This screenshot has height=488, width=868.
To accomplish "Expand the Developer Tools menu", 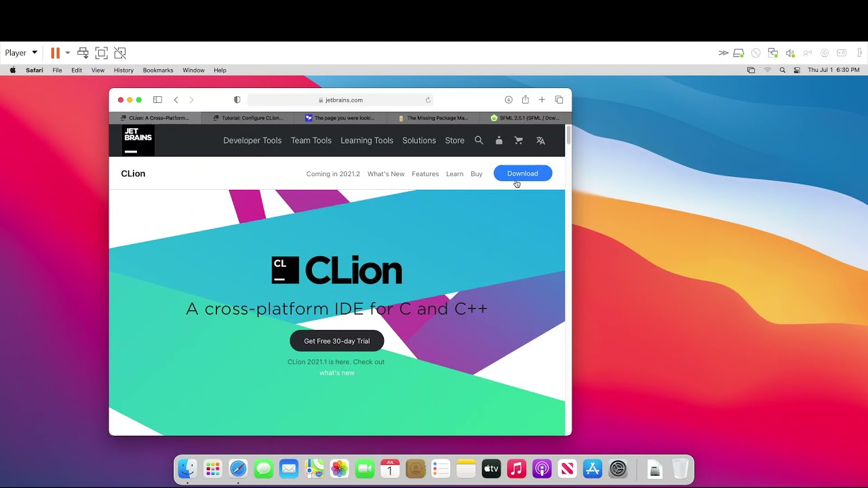I will [x=252, y=140].
